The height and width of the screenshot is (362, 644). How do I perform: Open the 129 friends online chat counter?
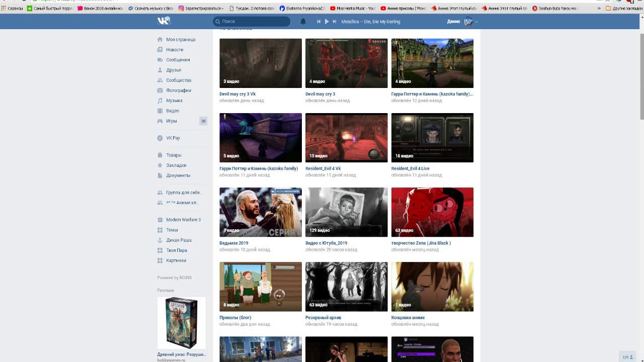click(x=628, y=357)
